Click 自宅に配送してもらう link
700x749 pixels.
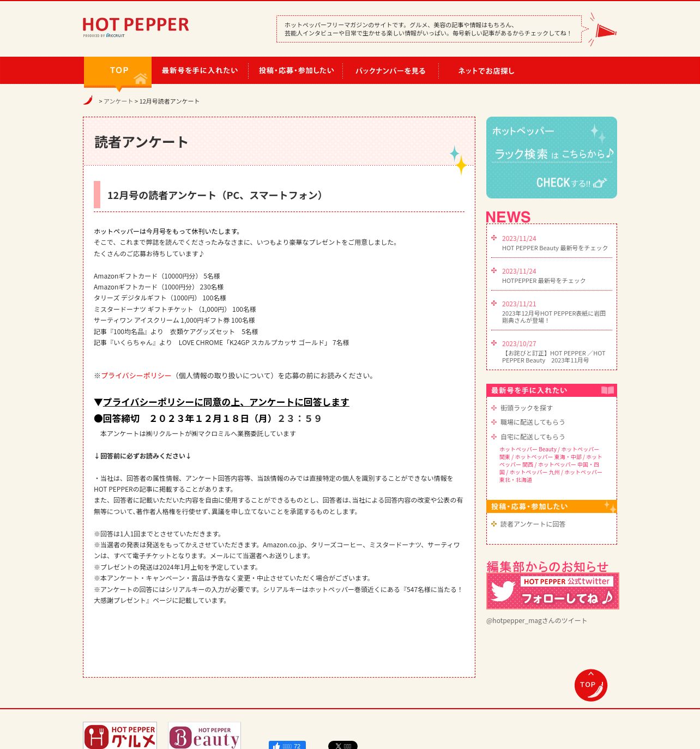[533, 437]
